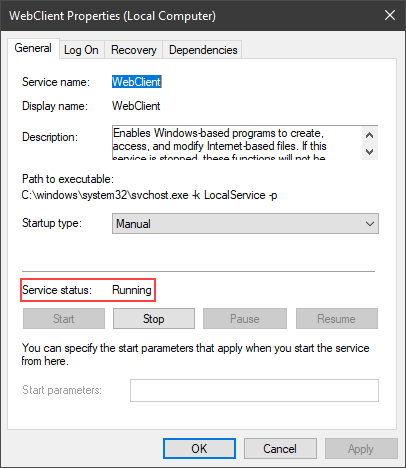Stop the WebClient service
This screenshot has height=468, width=406.
154,319
